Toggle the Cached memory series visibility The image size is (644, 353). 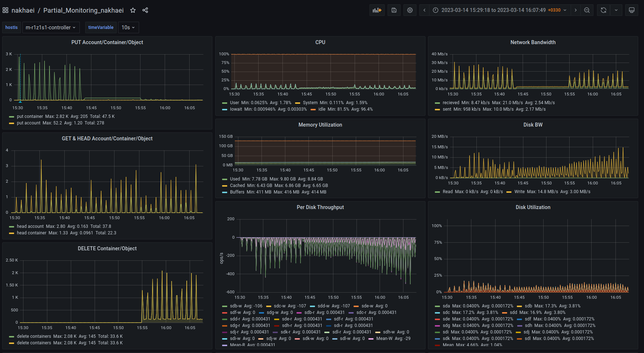coord(237,186)
